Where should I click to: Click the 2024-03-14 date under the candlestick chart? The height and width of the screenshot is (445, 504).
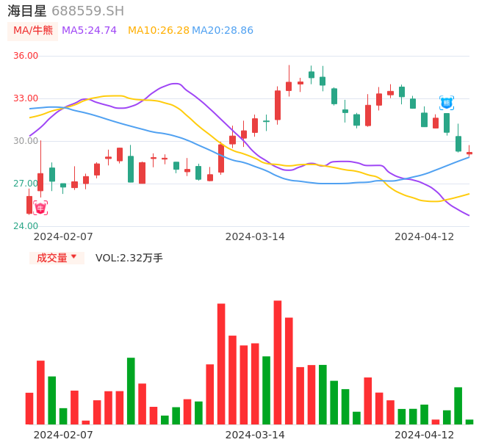click(255, 236)
